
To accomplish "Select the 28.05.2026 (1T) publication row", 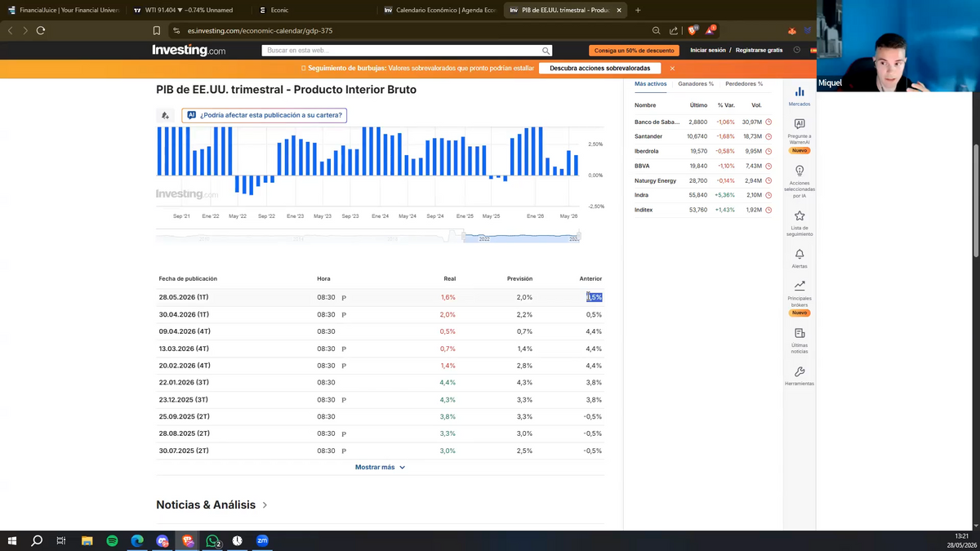I will 380,297.
